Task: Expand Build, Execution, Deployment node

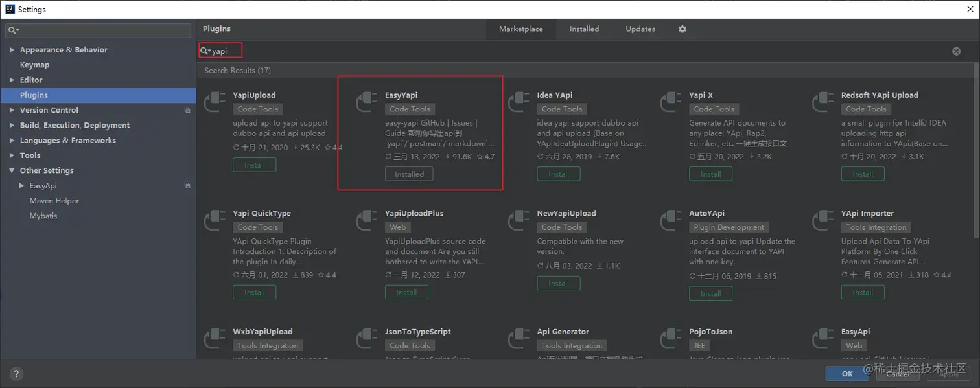Action: tap(12, 126)
